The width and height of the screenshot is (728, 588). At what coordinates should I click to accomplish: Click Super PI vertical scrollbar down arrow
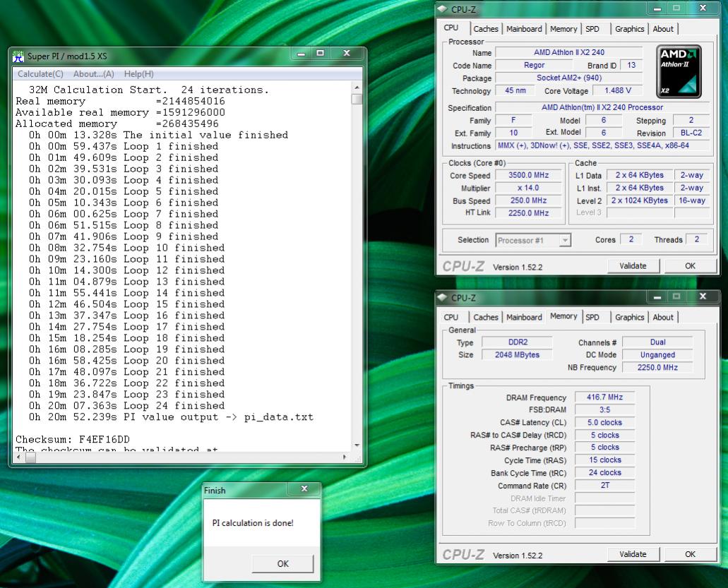pos(357,445)
